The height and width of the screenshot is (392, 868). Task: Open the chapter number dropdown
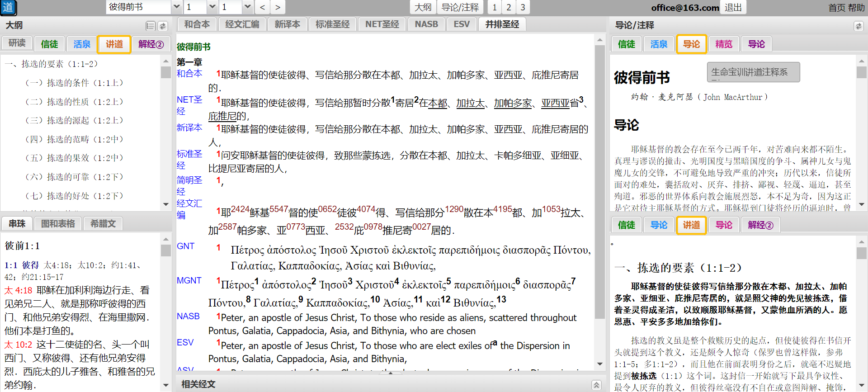pos(212,7)
